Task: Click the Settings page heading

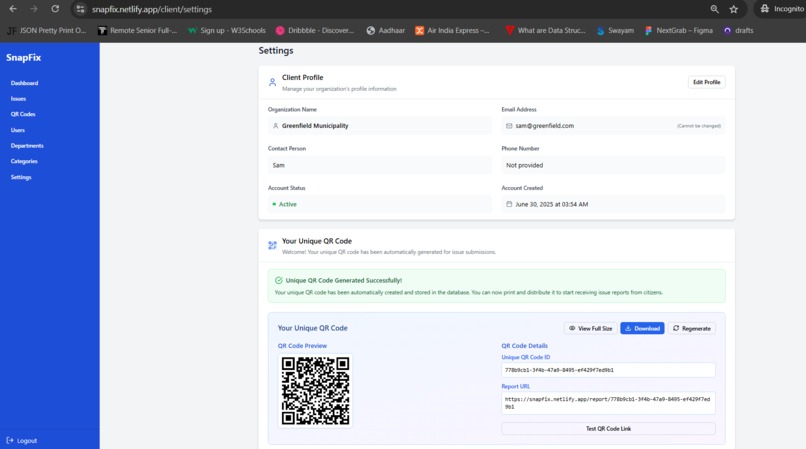Action: click(276, 50)
